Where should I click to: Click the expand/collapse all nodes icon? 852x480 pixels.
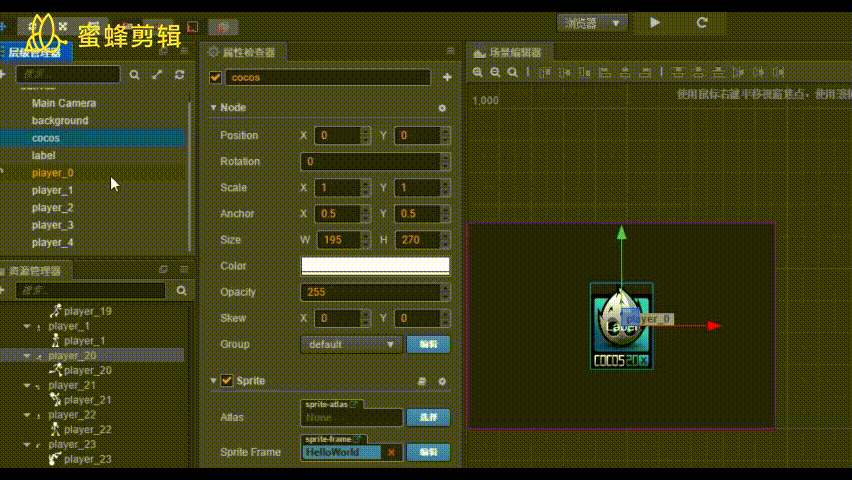tap(157, 74)
